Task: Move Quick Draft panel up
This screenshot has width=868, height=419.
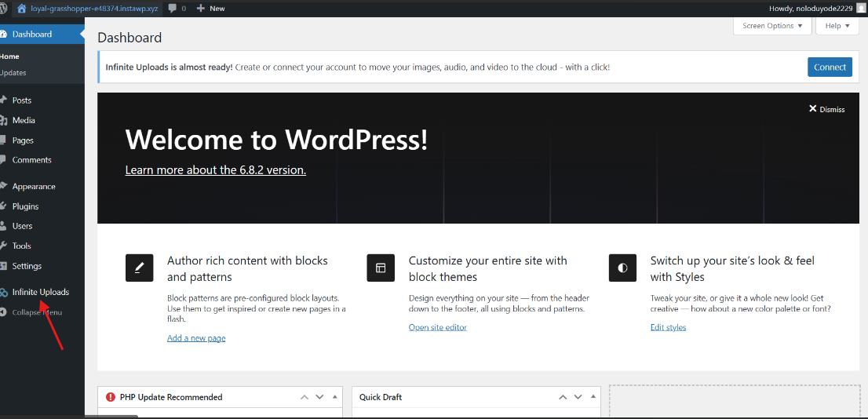Action: click(x=563, y=397)
